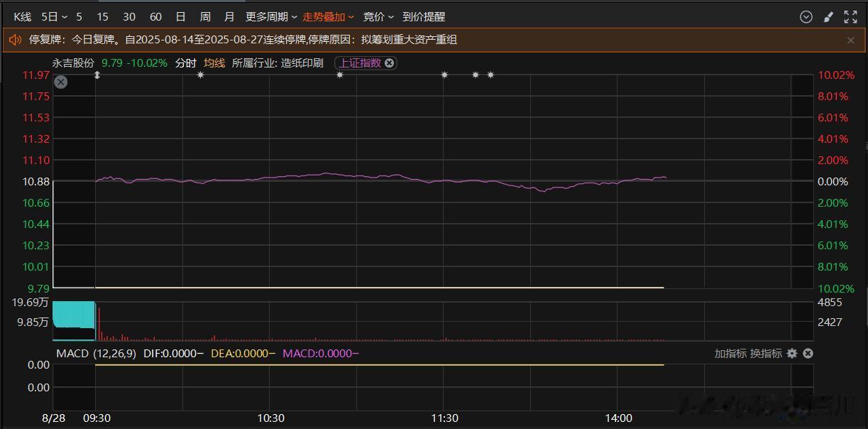The width and height of the screenshot is (868, 429).
Task: Click the MACD indicator name
Action: click(x=72, y=353)
